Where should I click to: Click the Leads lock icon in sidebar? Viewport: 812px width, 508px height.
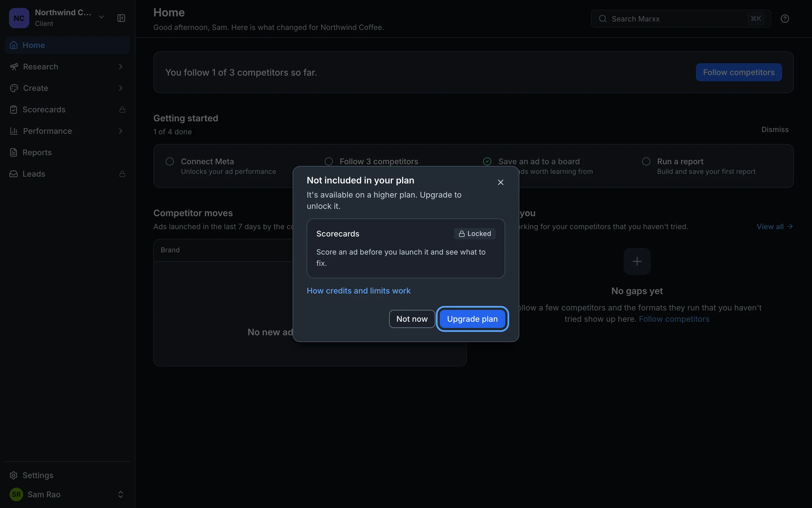tap(122, 174)
